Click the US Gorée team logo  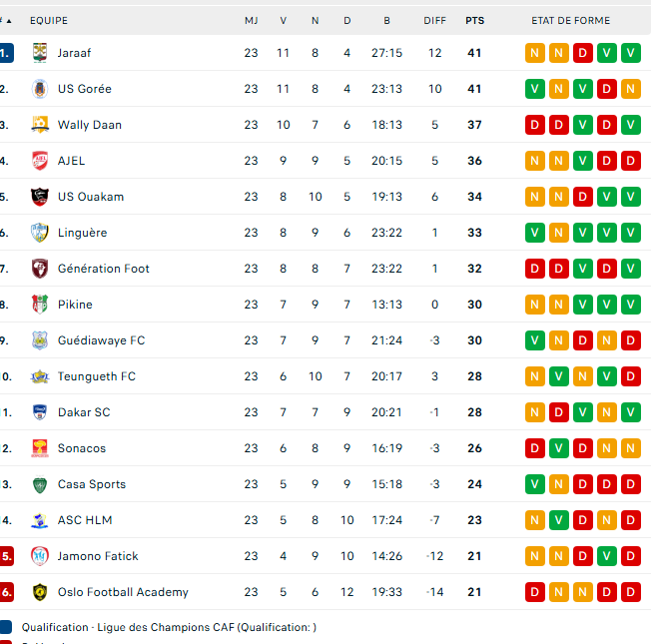39,89
